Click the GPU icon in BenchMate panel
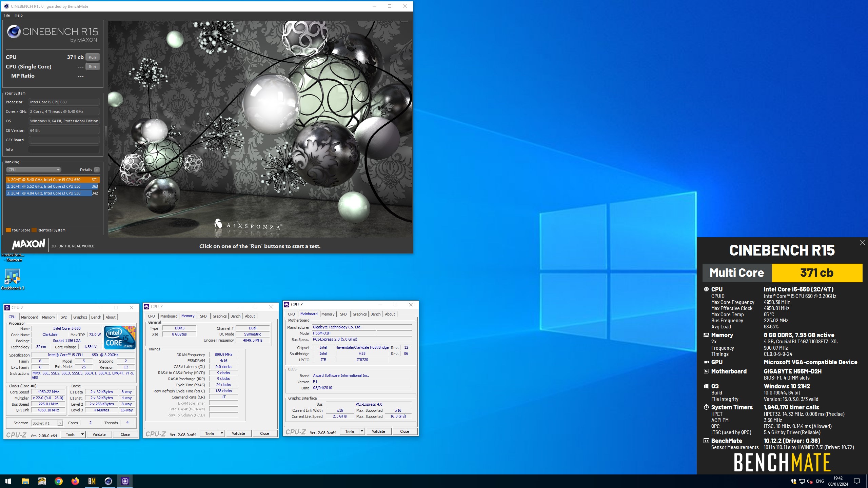 (706, 362)
